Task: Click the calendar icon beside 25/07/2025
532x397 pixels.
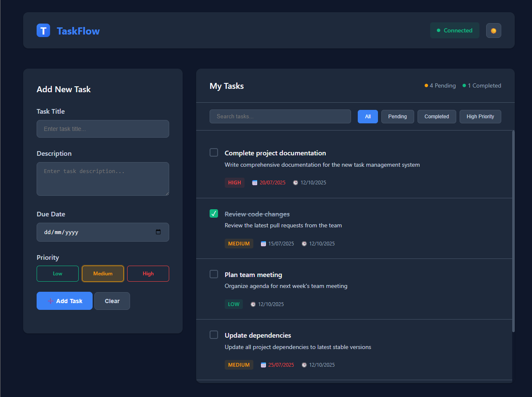Action: click(x=263, y=365)
